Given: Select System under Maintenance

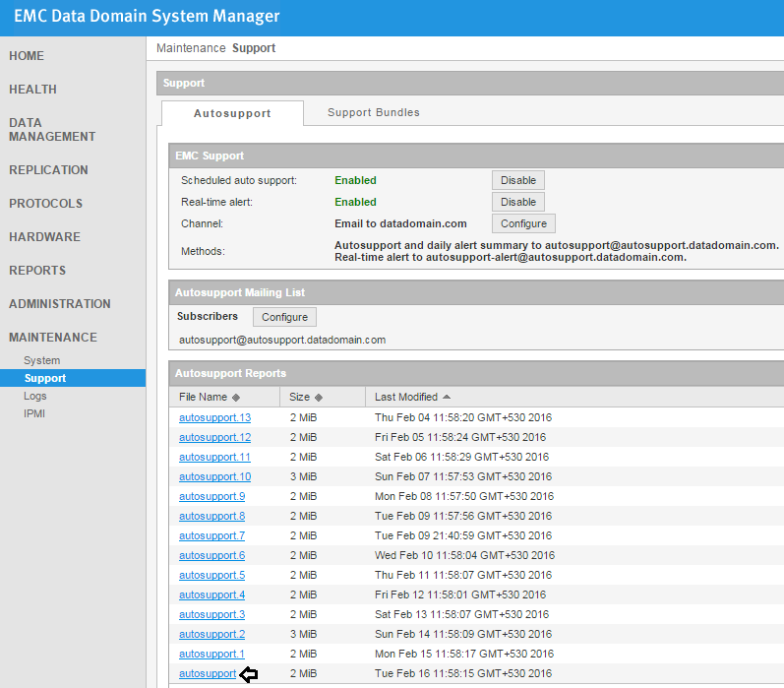Looking at the screenshot, I should 42,360.
